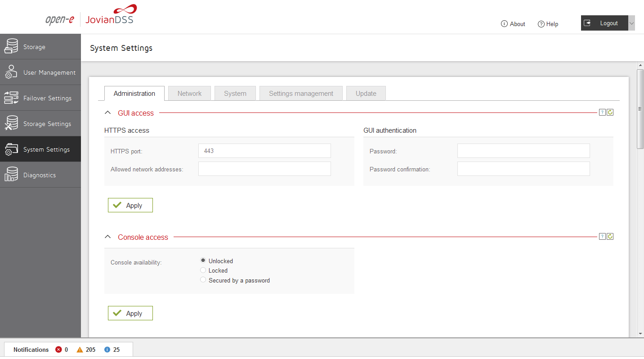Image resolution: width=644 pixels, height=359 pixels.
Task: Click the System Settings sidebar icon
Action: pos(11,149)
